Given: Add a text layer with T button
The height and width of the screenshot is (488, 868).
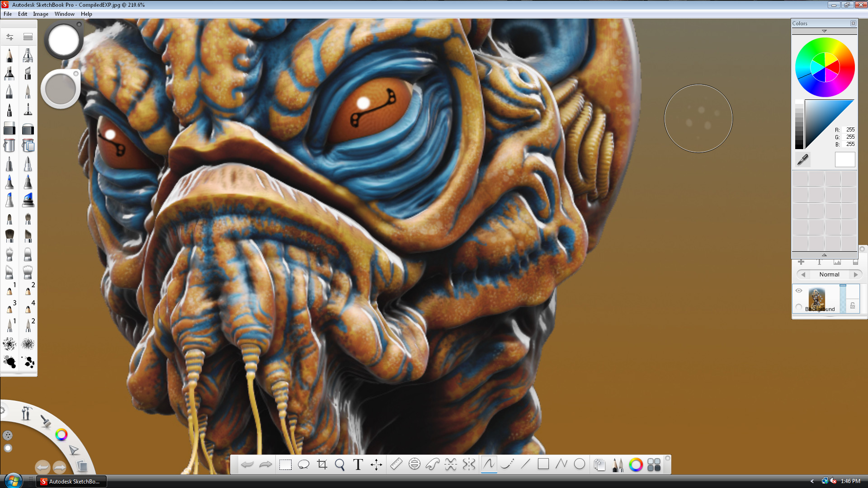Looking at the screenshot, I should click(819, 262).
